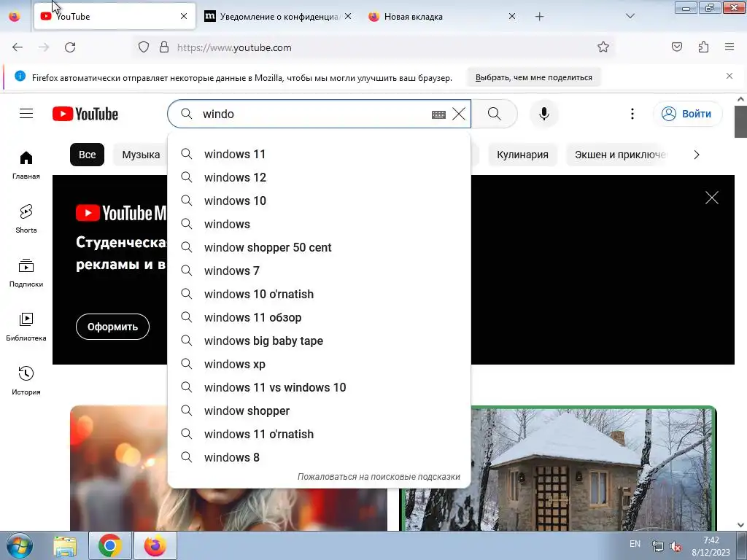Open Pocket save button in toolbar

(677, 47)
